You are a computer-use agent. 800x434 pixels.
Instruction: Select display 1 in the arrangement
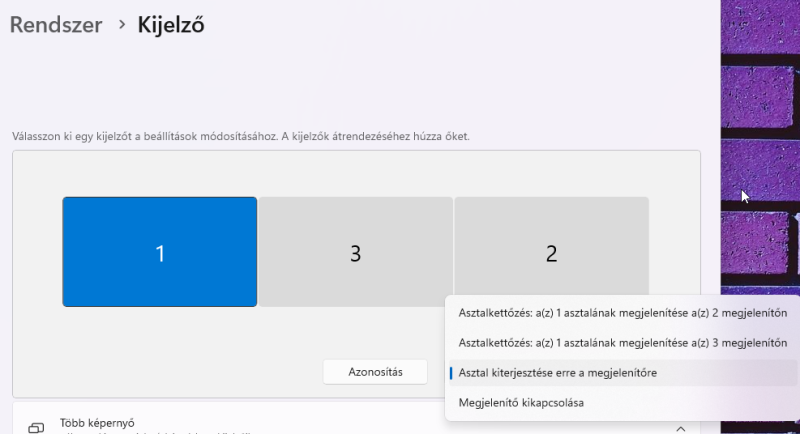159,252
